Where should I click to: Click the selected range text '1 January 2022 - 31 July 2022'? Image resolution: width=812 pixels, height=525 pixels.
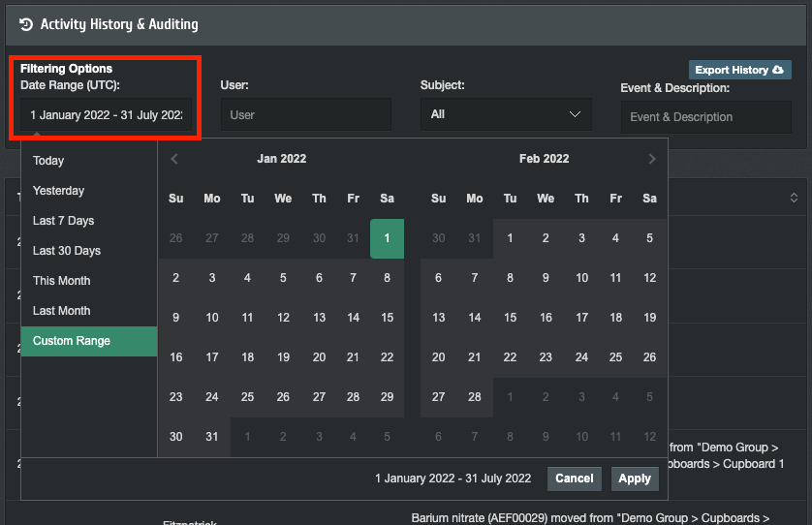click(453, 479)
